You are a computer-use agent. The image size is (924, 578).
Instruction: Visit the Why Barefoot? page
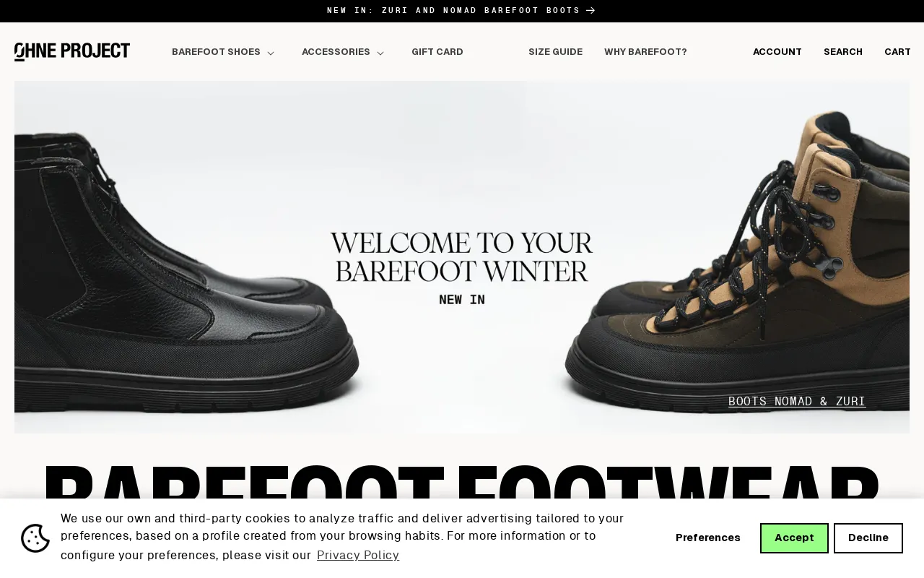tap(645, 52)
